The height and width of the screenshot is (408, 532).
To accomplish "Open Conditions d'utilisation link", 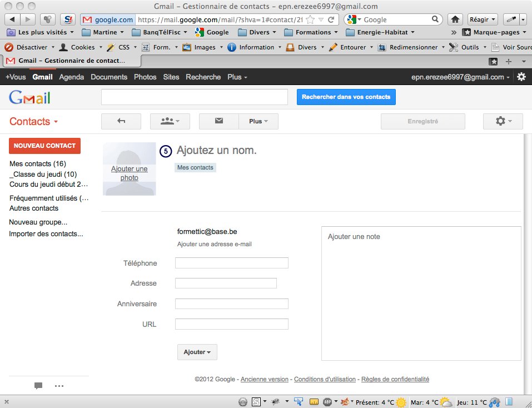I will 325,379.
